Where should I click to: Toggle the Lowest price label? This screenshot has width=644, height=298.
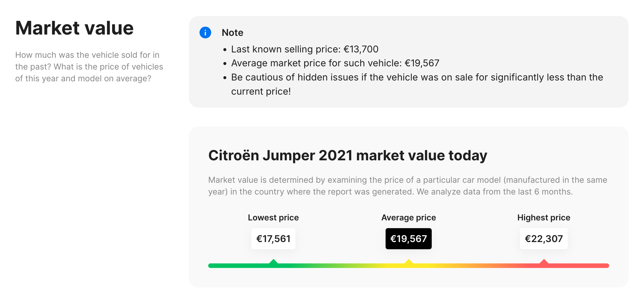(273, 217)
